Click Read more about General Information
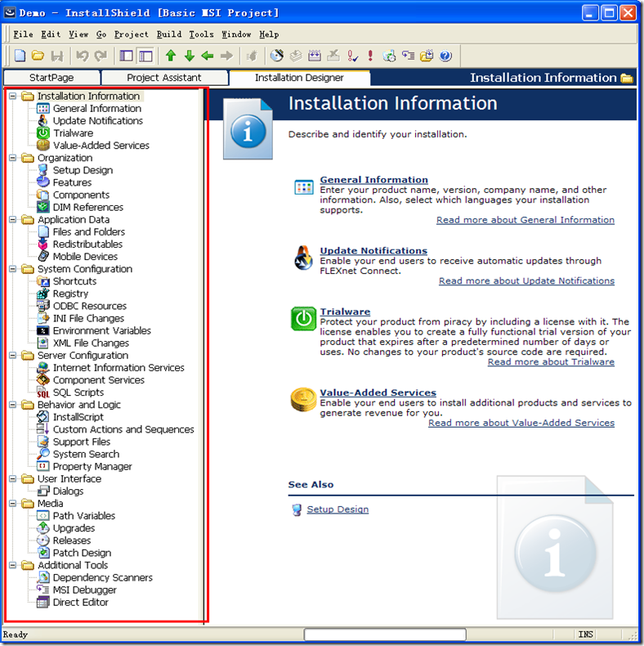644x646 pixels. point(525,220)
